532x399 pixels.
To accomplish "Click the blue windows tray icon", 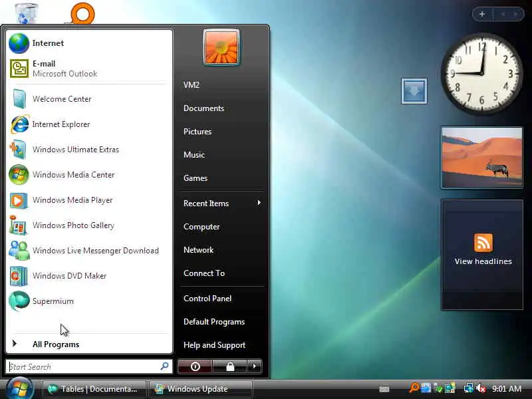I will click(x=426, y=388).
